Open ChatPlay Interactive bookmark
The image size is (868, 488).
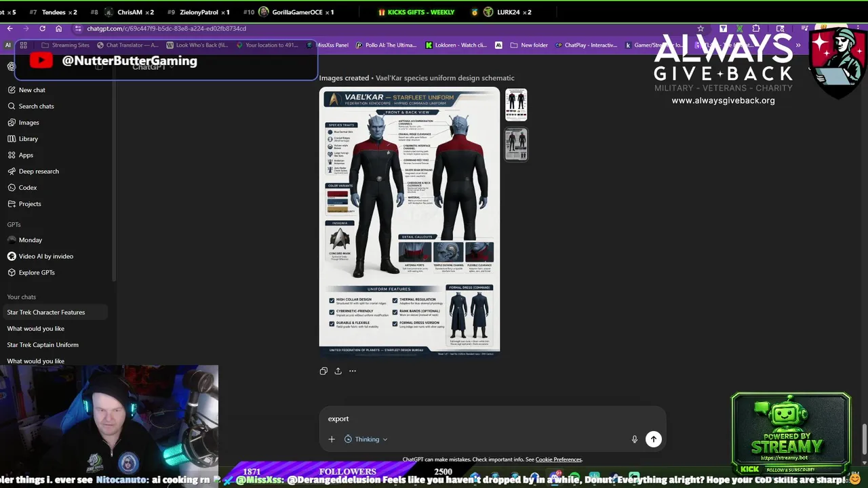586,45
